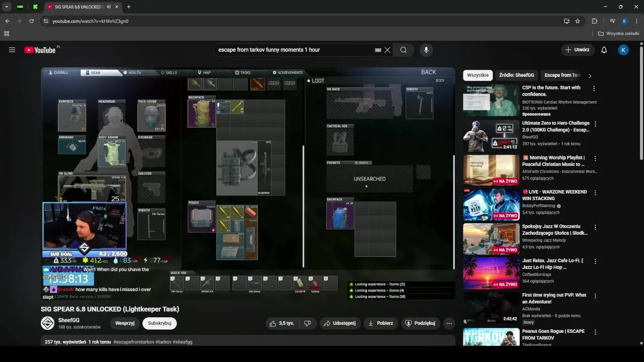
Task: Reload the page in Chrome
Action: click(31, 21)
